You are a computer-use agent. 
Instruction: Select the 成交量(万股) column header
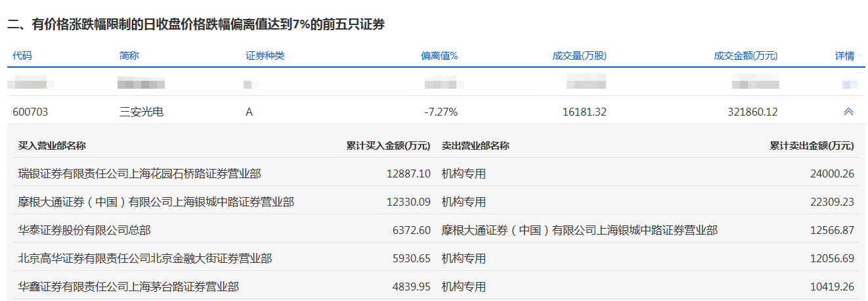point(579,56)
